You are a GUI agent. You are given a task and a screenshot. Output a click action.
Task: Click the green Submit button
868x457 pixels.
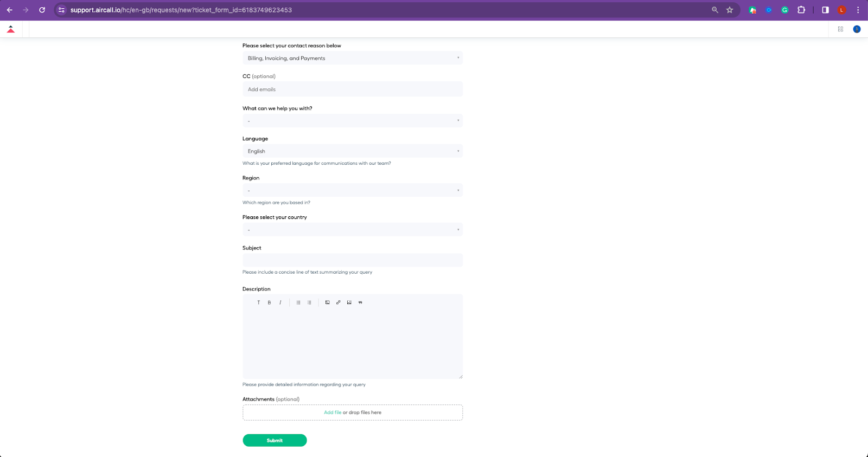275,440
